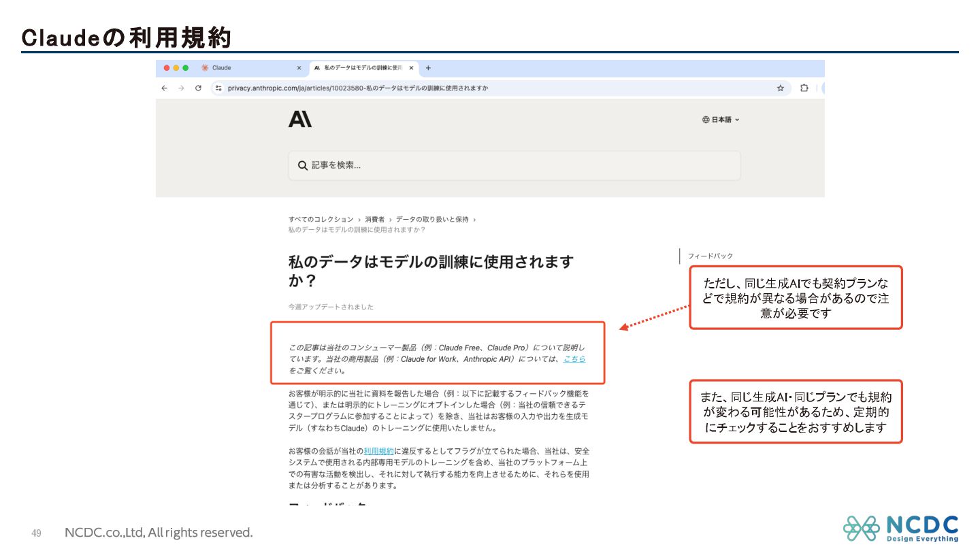This screenshot has height=551, width=980.
Task: Click the こちら link in the note
Action: (574, 359)
